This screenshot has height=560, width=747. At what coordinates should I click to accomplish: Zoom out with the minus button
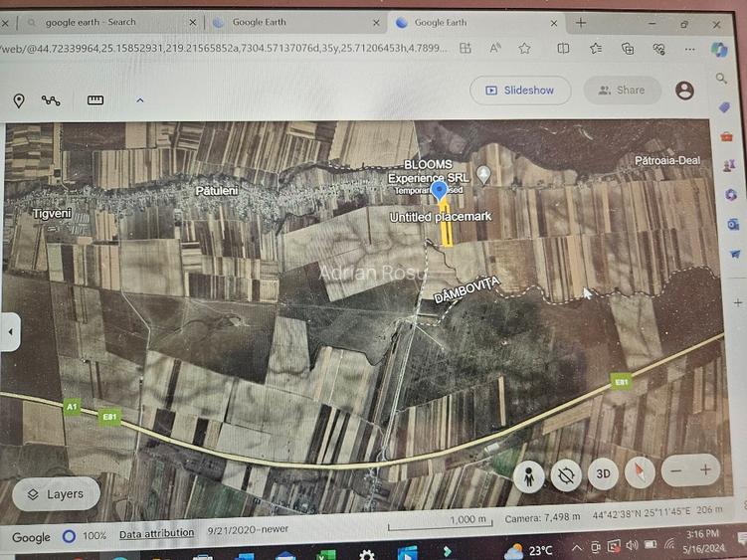click(676, 469)
